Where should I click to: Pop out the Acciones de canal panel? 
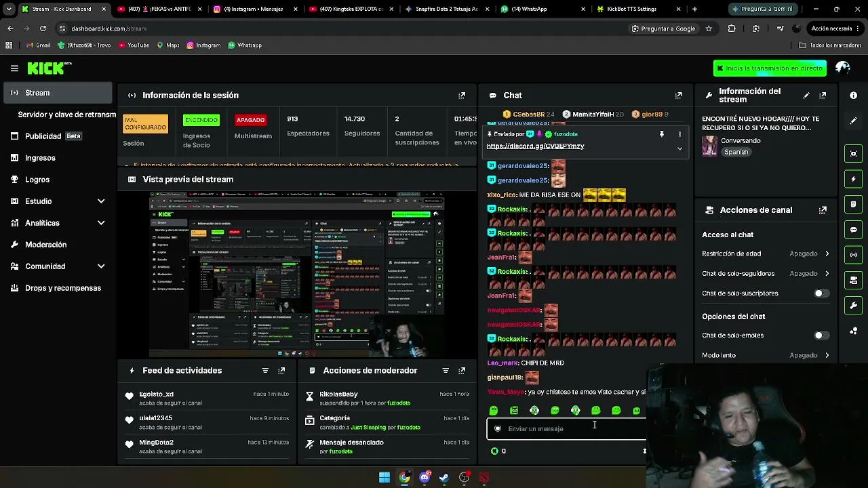coord(823,210)
